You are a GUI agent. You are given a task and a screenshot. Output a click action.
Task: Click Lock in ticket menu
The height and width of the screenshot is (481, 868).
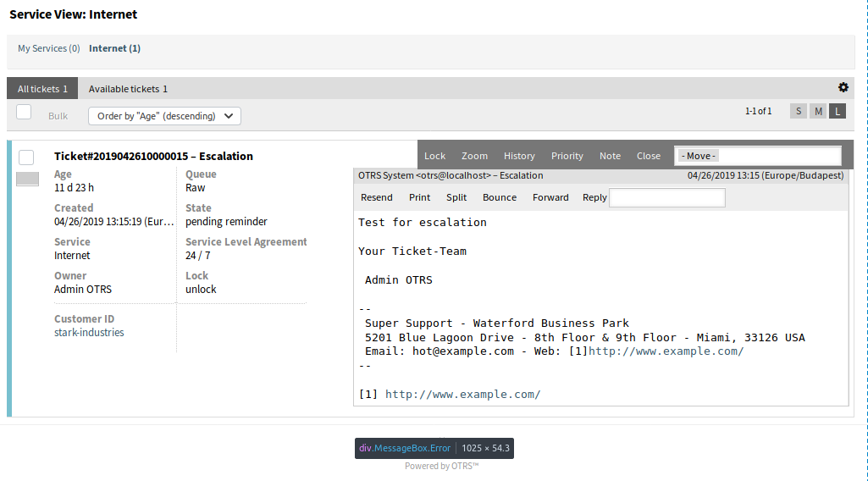pos(434,156)
